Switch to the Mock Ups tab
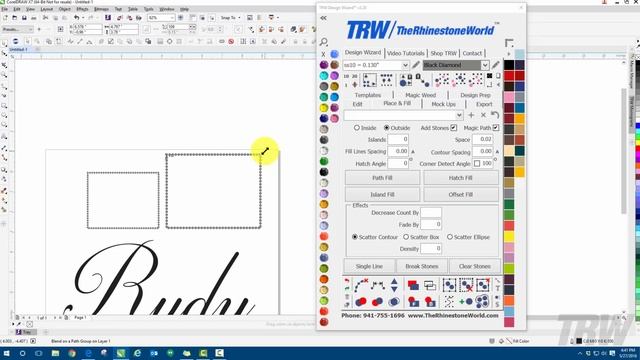The image size is (640, 360). 443,104
